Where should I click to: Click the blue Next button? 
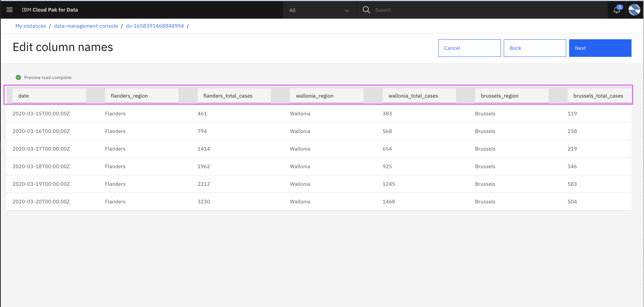[600, 48]
